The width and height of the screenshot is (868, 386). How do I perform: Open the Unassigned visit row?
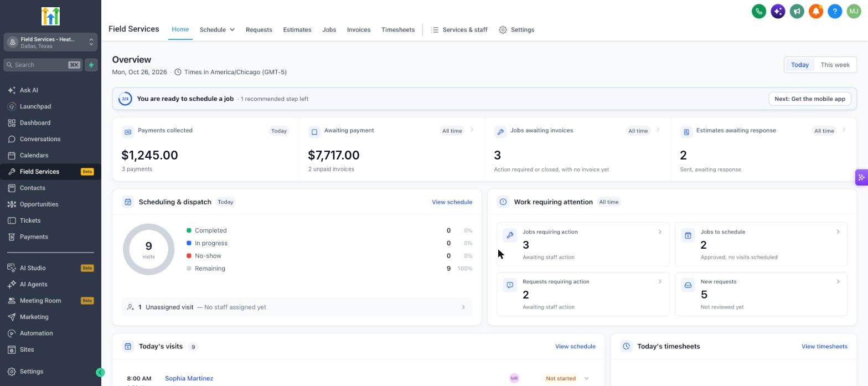pyautogui.click(x=297, y=307)
